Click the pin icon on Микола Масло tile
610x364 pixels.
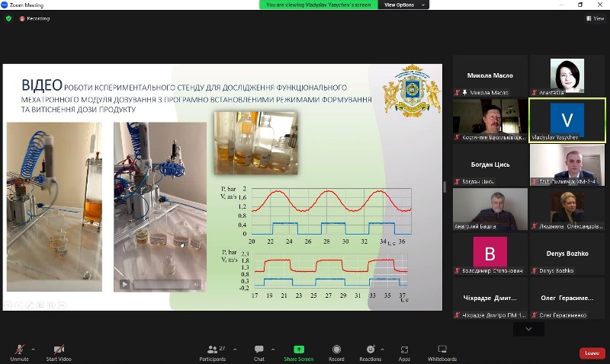(464, 92)
